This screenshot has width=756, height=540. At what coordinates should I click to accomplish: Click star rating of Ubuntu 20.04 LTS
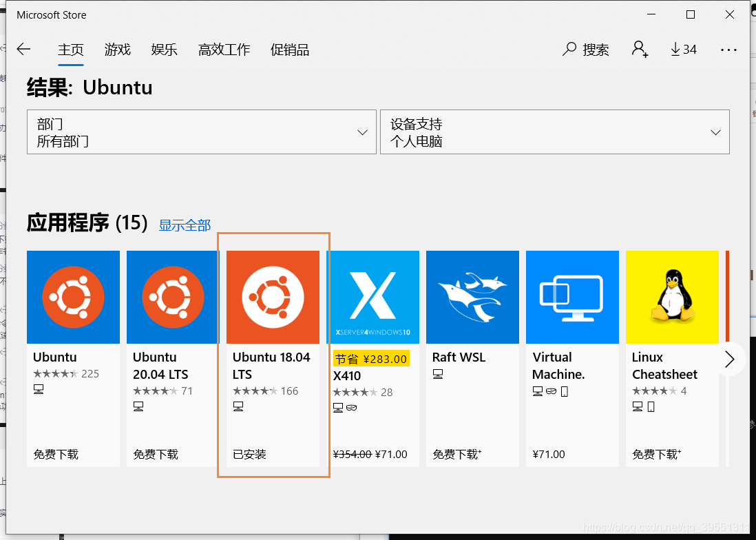[155, 391]
